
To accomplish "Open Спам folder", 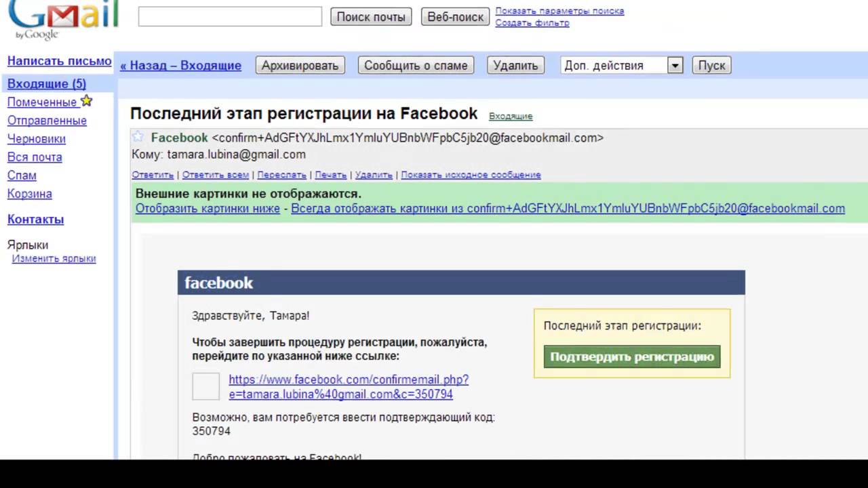I will coord(22,176).
